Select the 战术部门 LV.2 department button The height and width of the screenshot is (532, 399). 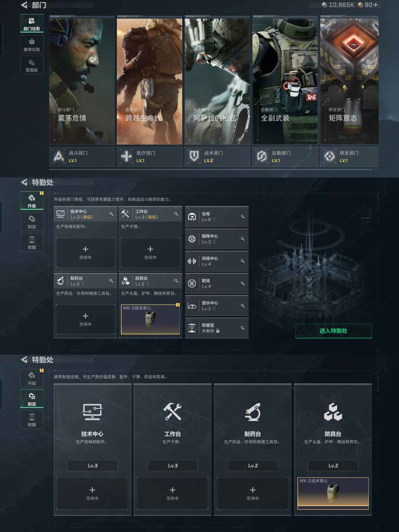217,157
